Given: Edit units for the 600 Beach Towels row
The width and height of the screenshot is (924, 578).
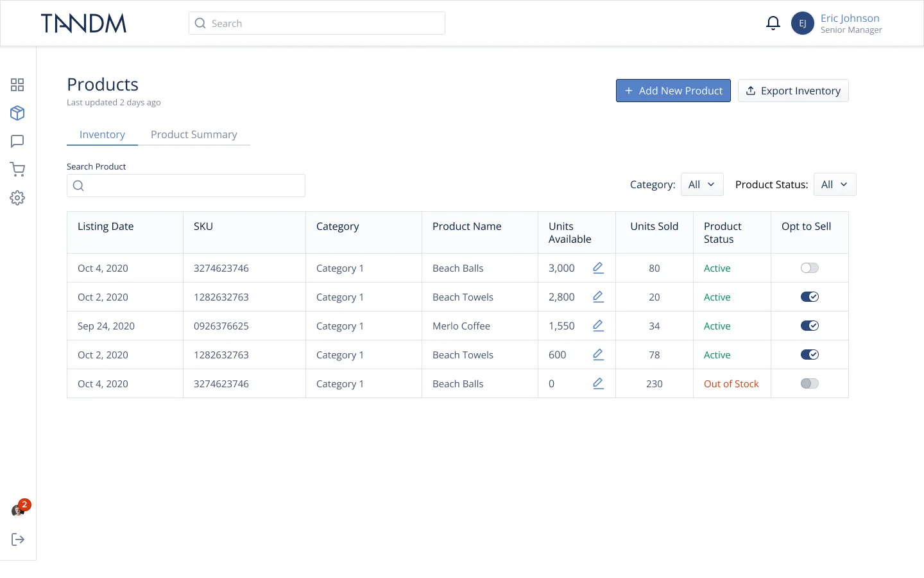Looking at the screenshot, I should 598,355.
